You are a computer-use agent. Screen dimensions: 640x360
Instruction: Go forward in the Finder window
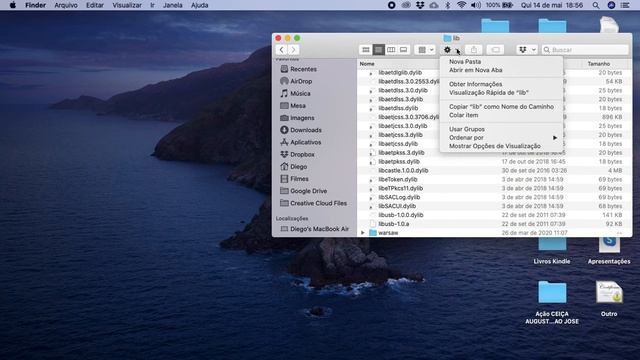[293, 50]
